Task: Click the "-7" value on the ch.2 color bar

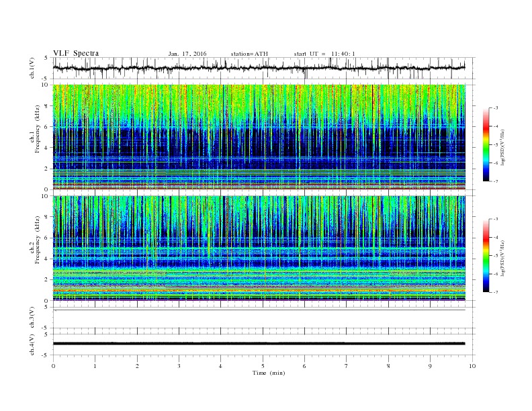Action: point(495,292)
